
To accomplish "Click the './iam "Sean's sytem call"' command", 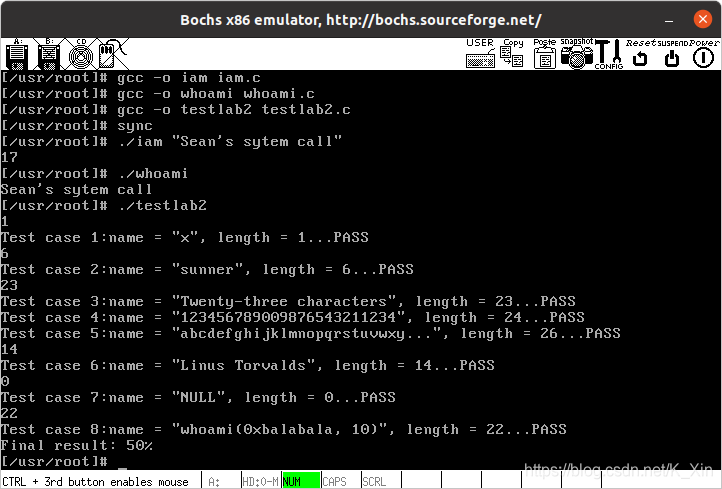I will click(x=171, y=141).
